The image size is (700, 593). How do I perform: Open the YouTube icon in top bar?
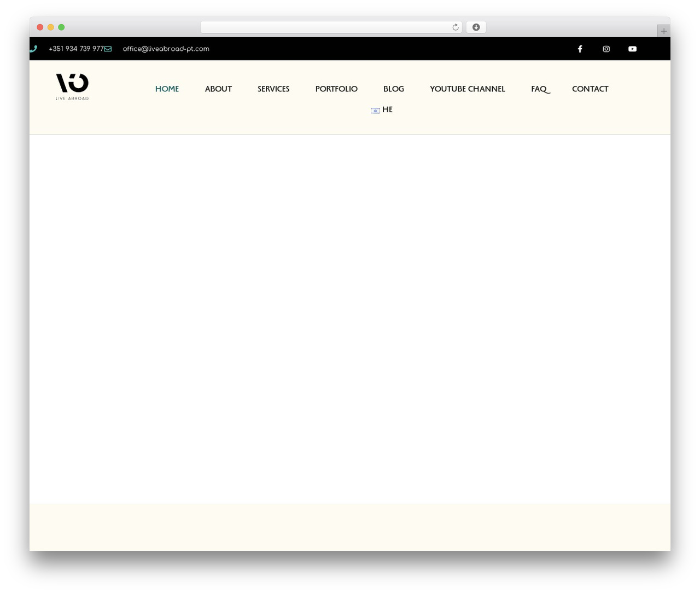point(632,49)
